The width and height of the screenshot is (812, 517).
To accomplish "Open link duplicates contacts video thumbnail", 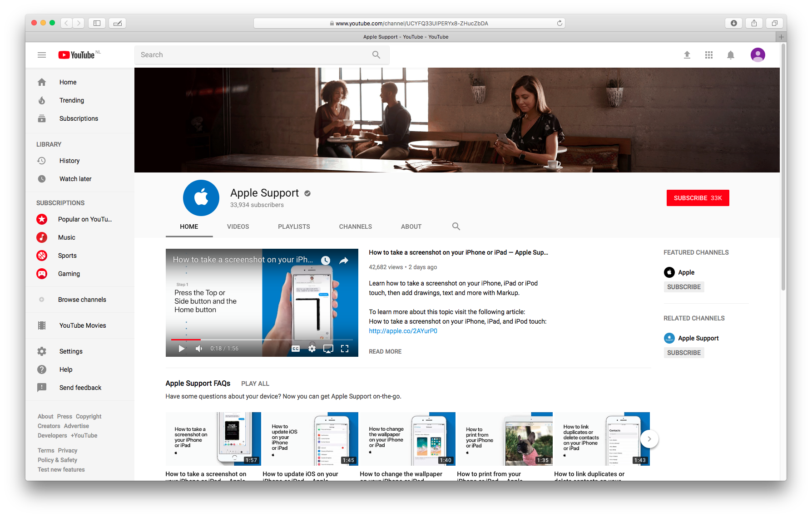I will tap(602, 439).
